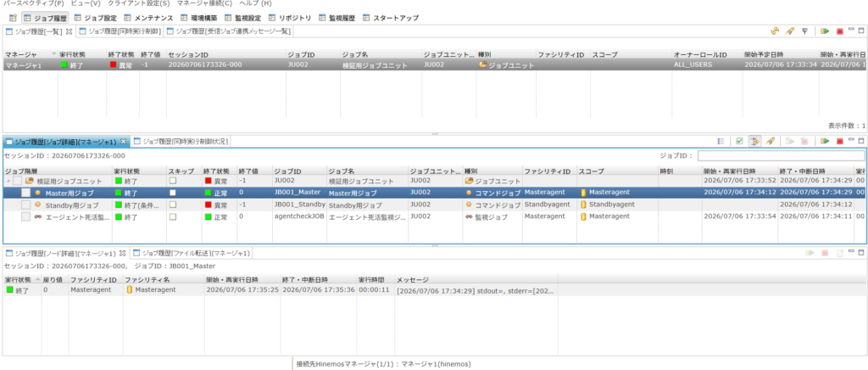868x370 pixels.
Task: Select the ジョブ履歴[ファイル転送](マネージャ1) tab
Action: click(x=191, y=253)
